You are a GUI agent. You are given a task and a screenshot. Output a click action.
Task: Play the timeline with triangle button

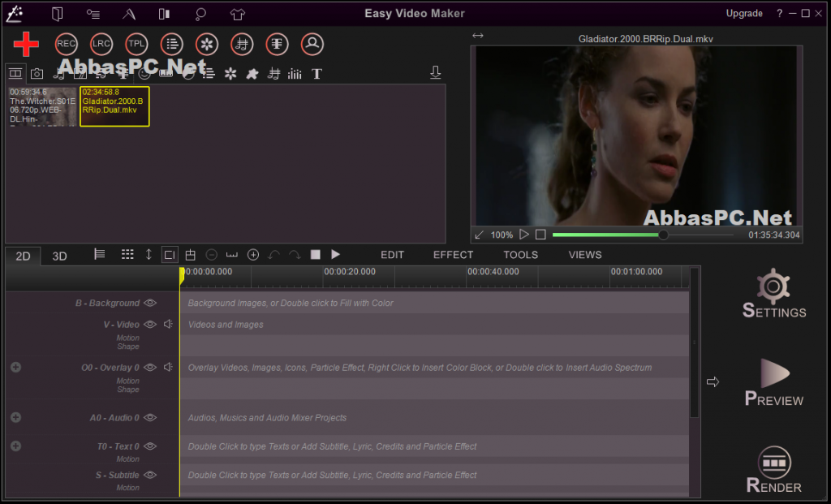tap(335, 254)
